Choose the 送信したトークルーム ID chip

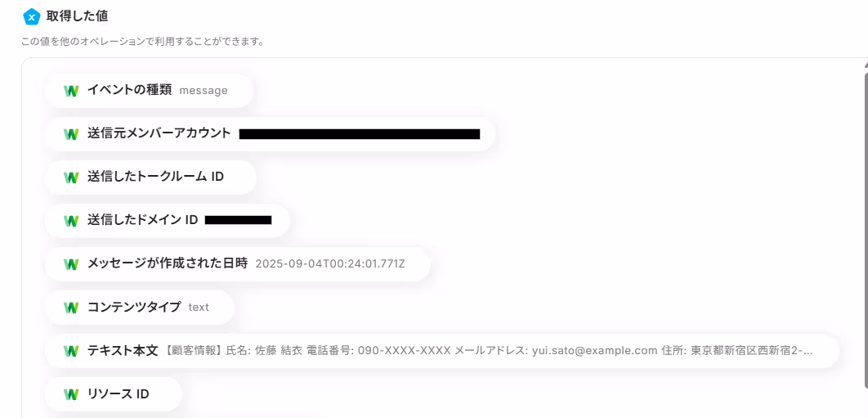pos(150,178)
